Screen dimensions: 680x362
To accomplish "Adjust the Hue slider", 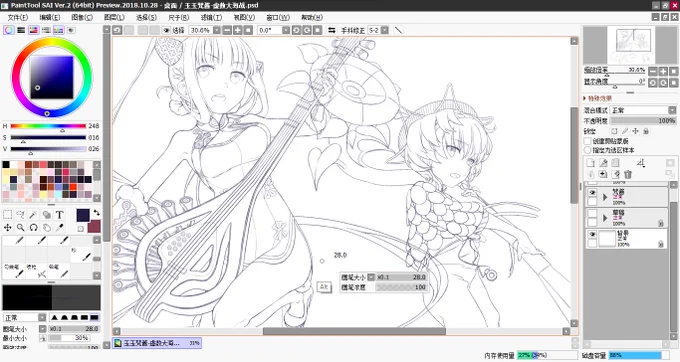I will (49, 126).
